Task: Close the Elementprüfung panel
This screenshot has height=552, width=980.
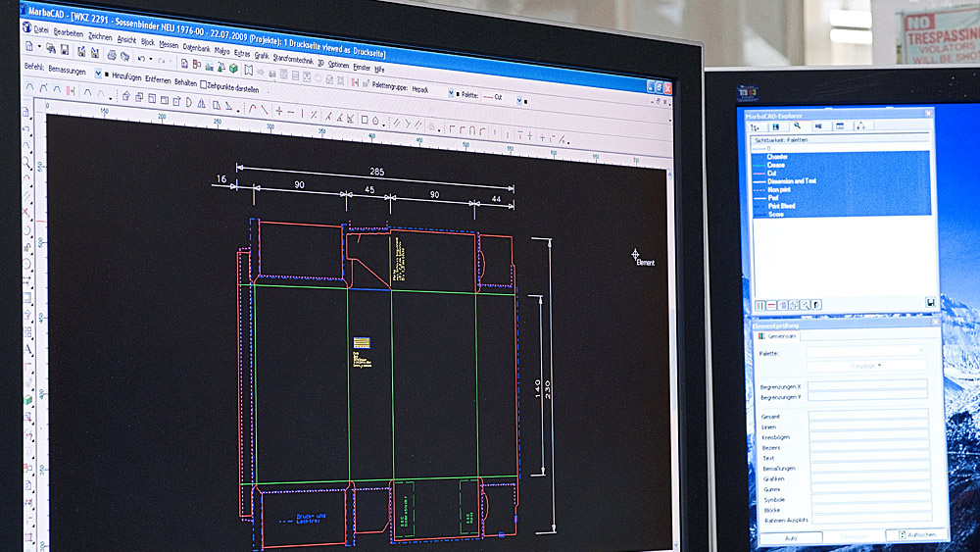Action: pos(936,322)
